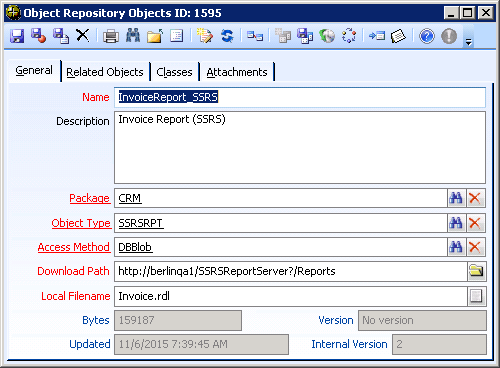Click the Local Filename input field

coord(291,296)
